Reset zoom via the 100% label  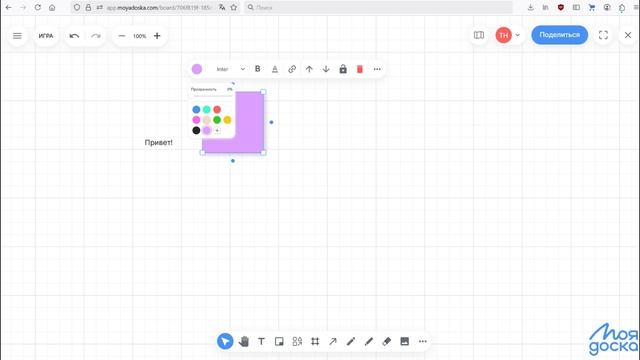pyautogui.click(x=139, y=36)
